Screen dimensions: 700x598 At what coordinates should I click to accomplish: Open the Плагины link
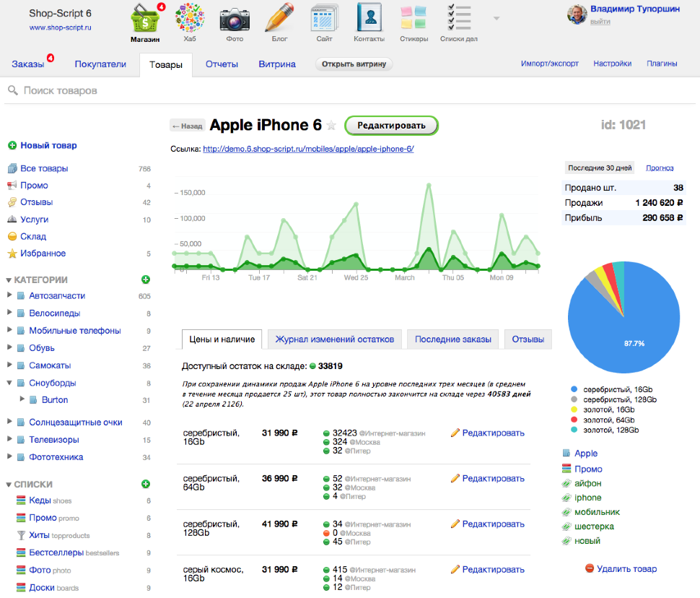(662, 64)
